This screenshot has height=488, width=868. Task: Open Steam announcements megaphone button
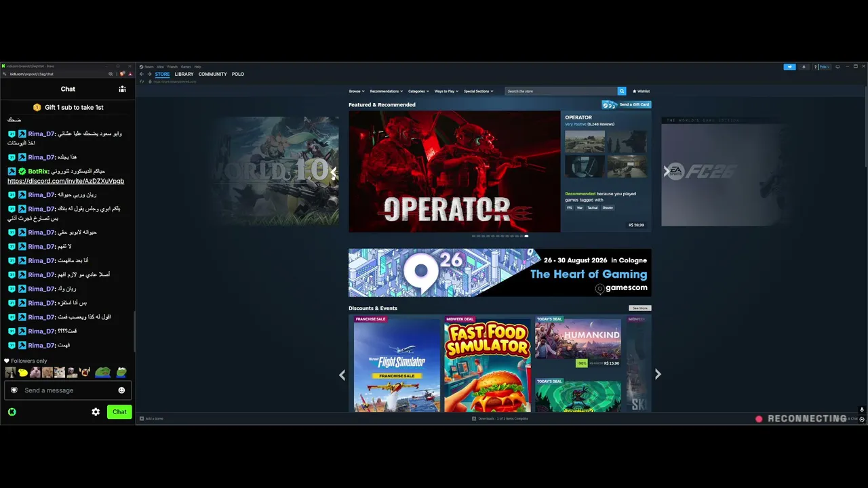click(x=790, y=67)
